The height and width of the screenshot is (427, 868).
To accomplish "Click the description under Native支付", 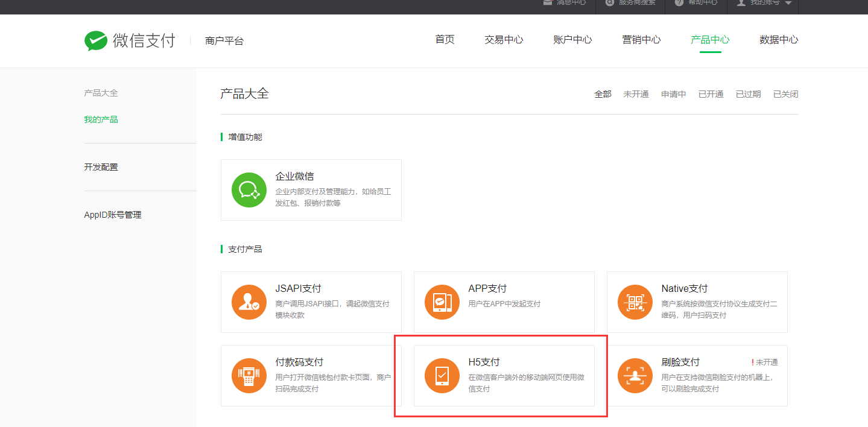I will [x=719, y=310].
